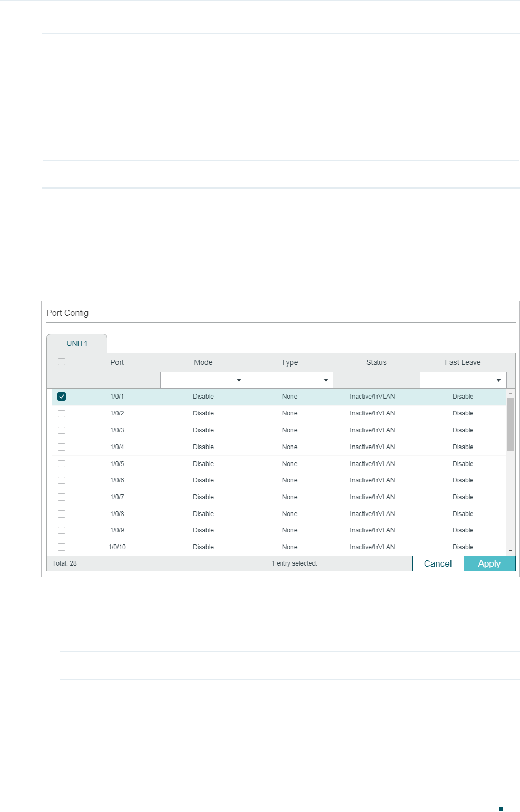Check the checkbox for port 1/0/7

click(62, 497)
